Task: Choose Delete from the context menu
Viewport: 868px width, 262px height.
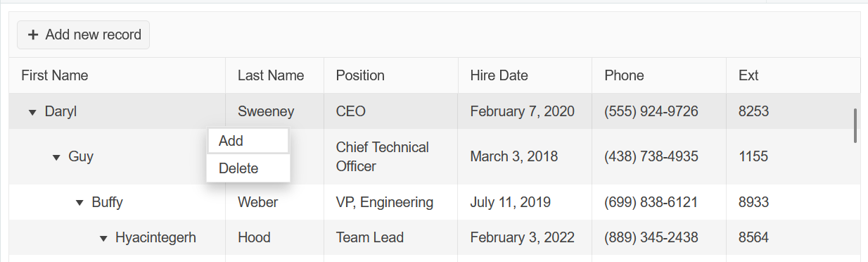Action: 248,168
